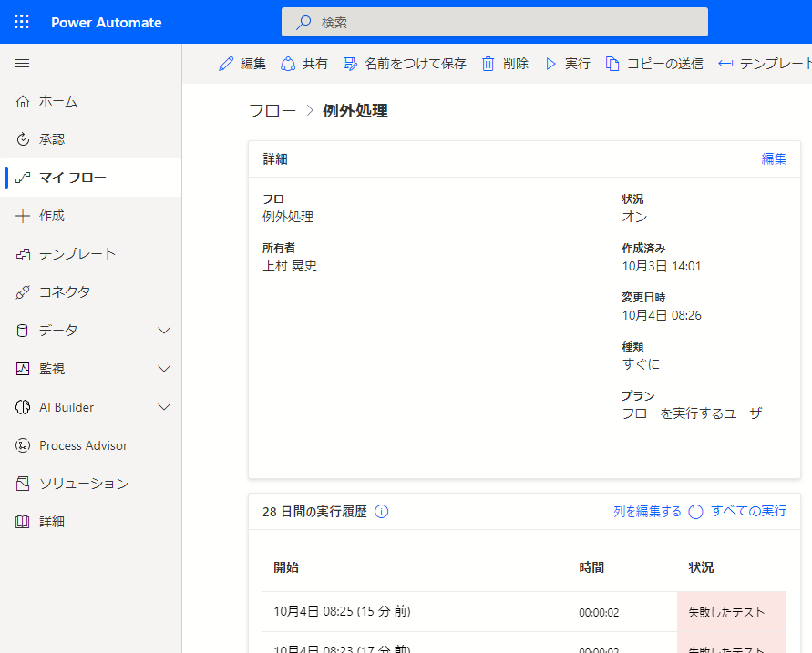Click 編集 link in 詳細 card
Image resolution: width=812 pixels, height=653 pixels.
click(x=774, y=158)
